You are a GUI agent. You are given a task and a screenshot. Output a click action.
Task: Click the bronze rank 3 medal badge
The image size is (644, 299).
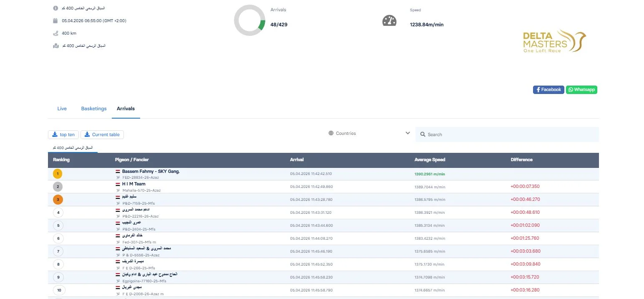[x=58, y=200]
